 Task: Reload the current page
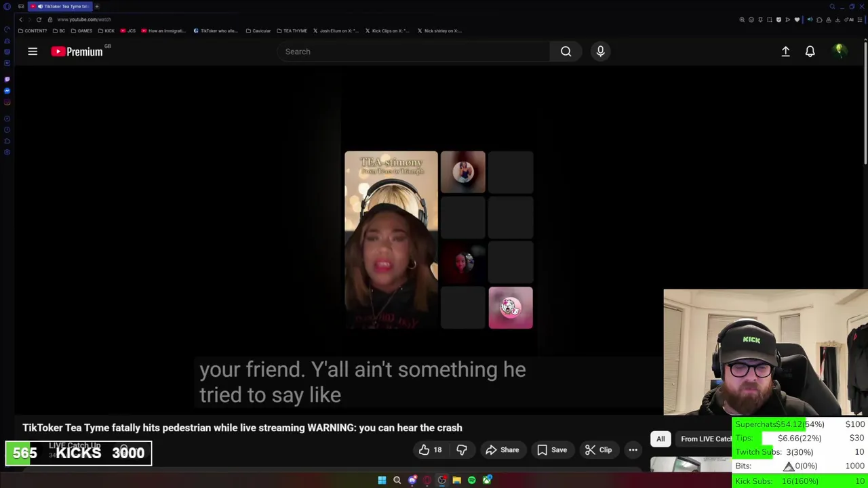tap(39, 20)
